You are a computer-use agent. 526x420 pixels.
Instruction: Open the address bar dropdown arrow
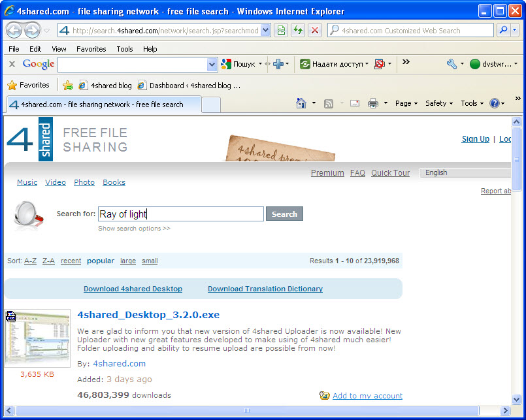(265, 31)
